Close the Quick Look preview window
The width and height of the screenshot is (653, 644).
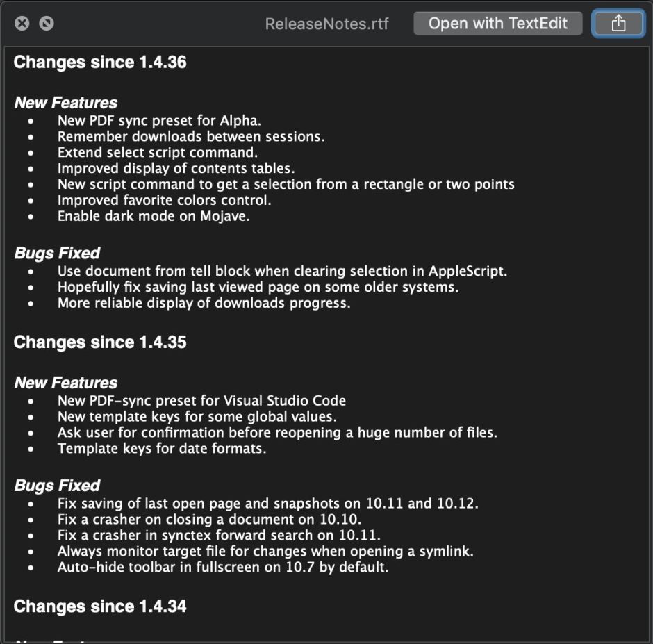[x=22, y=24]
